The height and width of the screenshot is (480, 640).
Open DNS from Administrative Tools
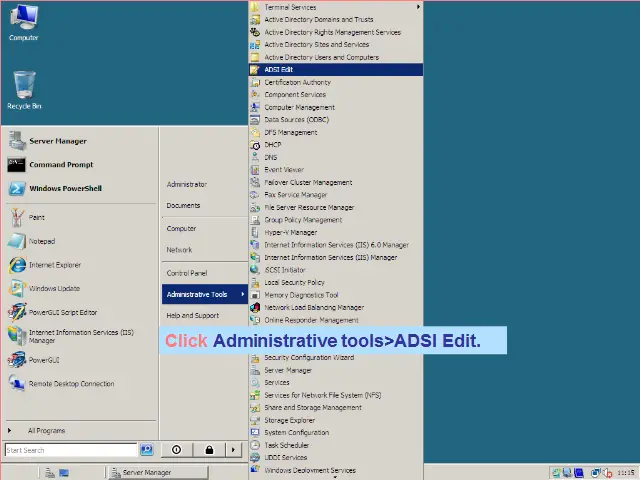point(271,158)
